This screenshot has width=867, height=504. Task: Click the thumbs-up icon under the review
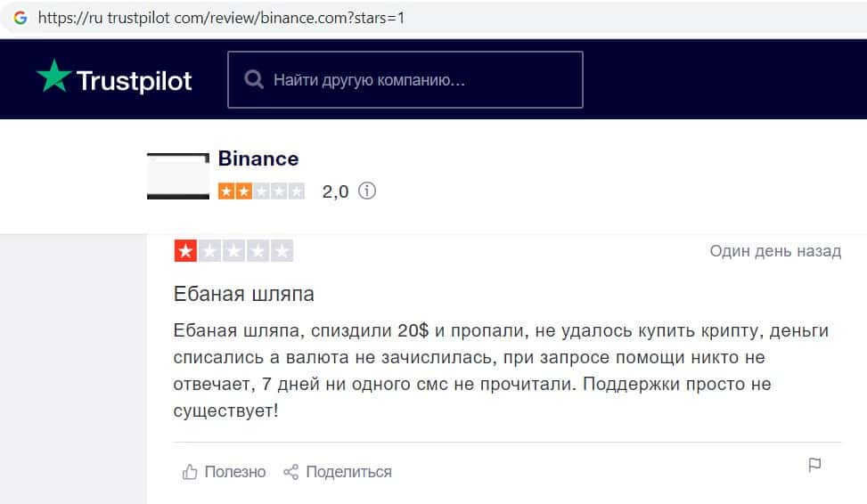[x=189, y=471]
